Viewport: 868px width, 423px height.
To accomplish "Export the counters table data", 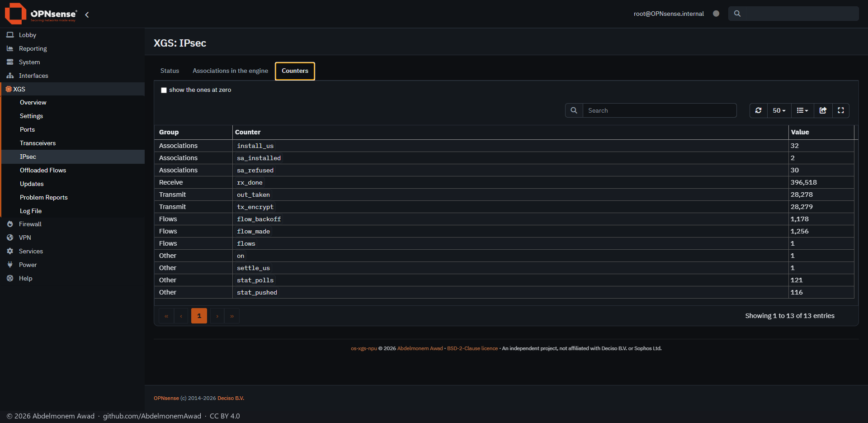I will click(823, 110).
